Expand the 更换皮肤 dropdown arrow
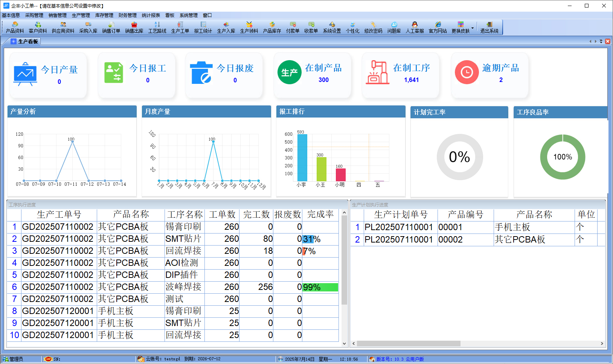This screenshot has height=364, width=613. (x=473, y=28)
